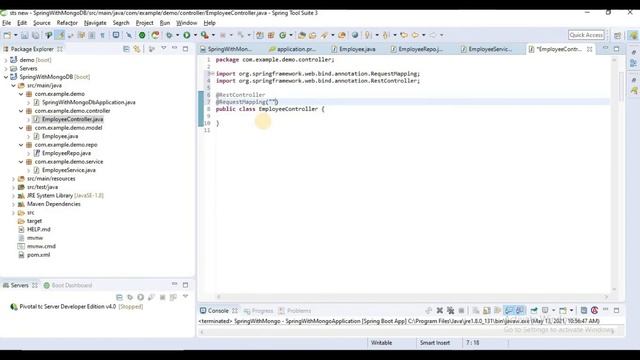Toggle Show Console on standard out change

509,311
